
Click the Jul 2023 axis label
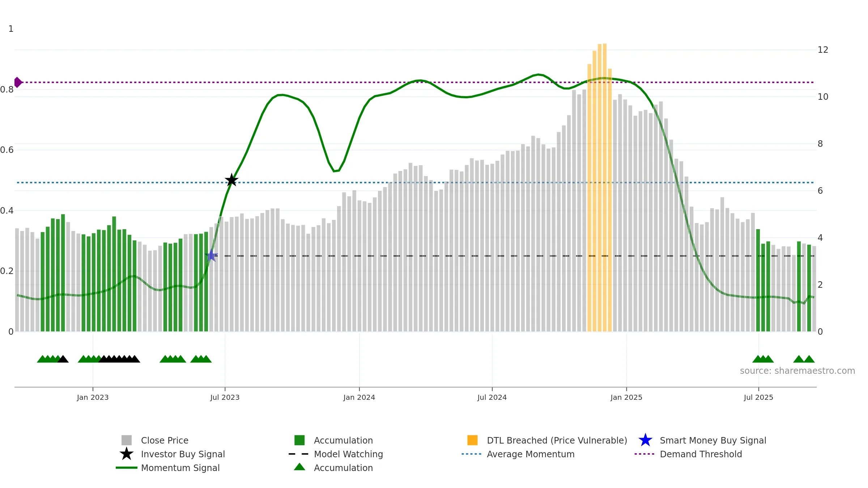click(x=225, y=397)
